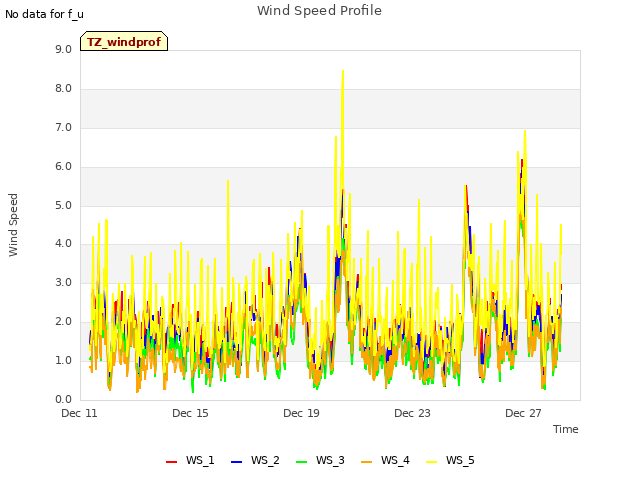Screen dimensions: 640x480
Task: Click the 5.0 y-axis tick label
Action: click(63, 205)
